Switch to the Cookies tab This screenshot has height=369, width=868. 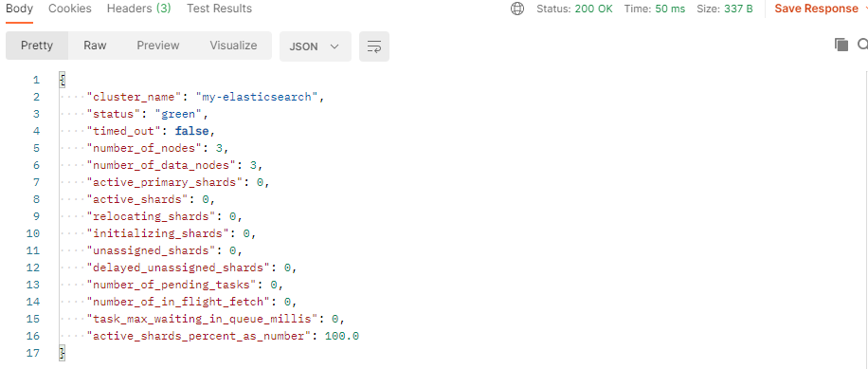coord(70,9)
